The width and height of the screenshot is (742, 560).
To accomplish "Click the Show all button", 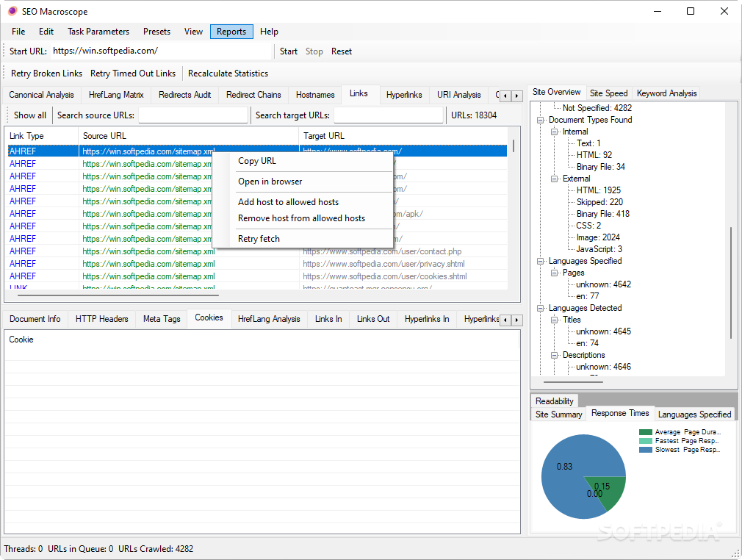I will click(x=30, y=115).
